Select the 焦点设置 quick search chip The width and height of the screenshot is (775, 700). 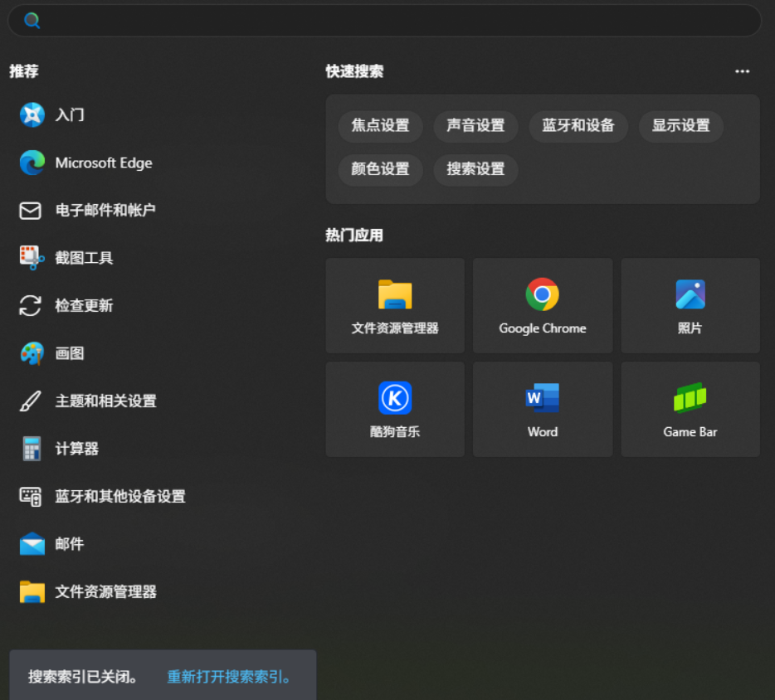(x=380, y=126)
